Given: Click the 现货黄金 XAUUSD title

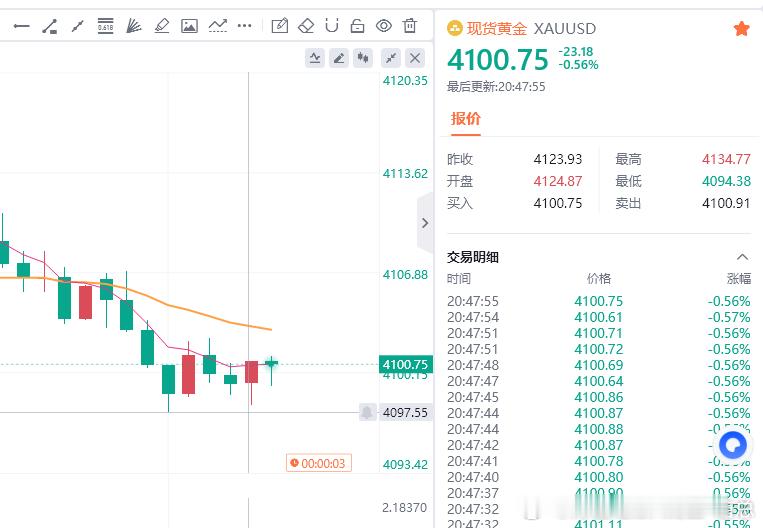Looking at the screenshot, I should pos(531,28).
